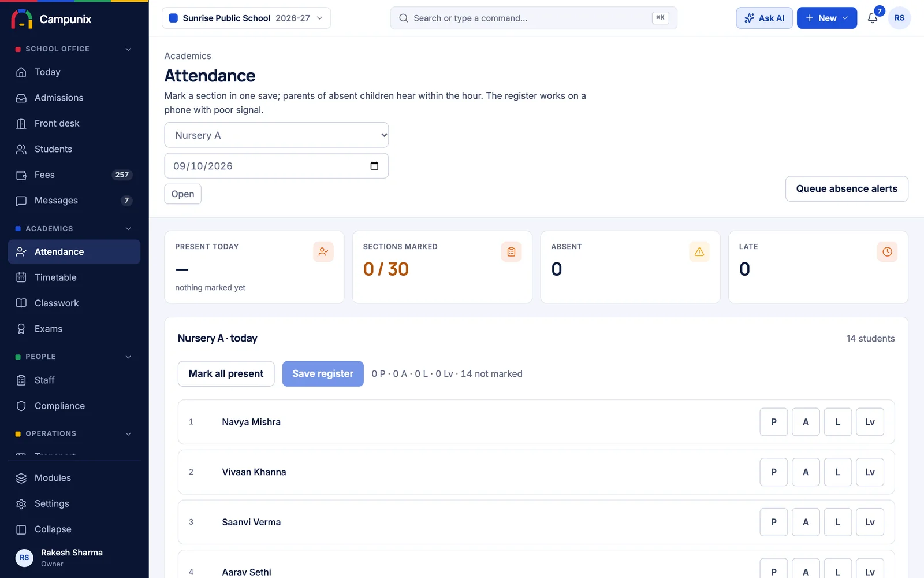Viewport: 924px width, 578px height.
Task: Click the Late clock icon
Action: tap(888, 252)
